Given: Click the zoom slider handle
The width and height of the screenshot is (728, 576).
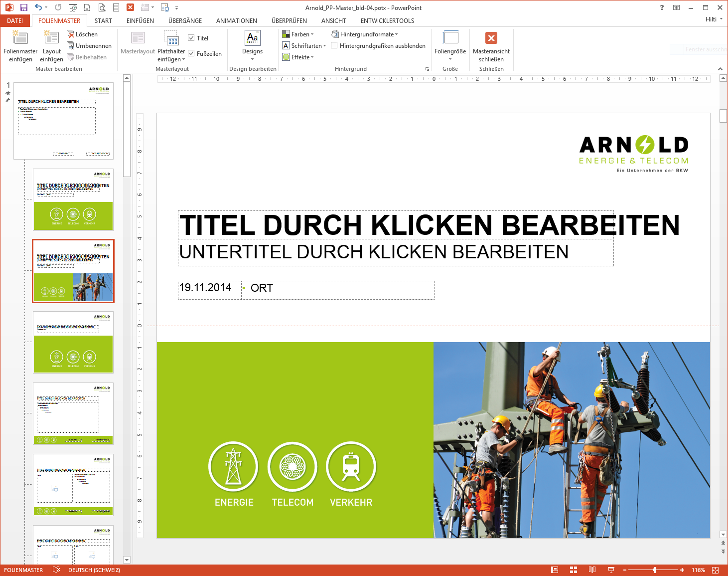Looking at the screenshot, I should (x=654, y=570).
